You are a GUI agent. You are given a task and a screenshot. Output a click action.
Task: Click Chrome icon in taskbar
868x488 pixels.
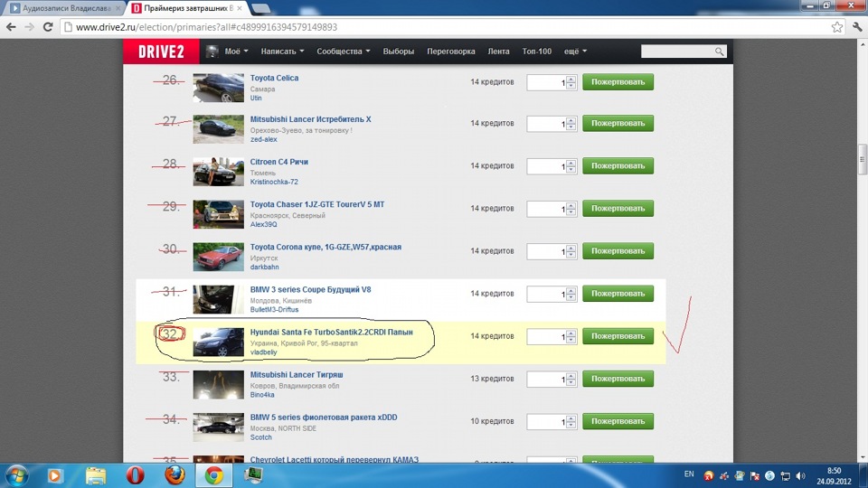214,475
